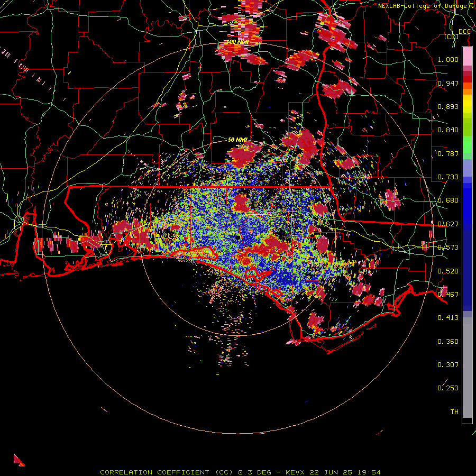Pick the red swatch on the color bar

[467, 79]
